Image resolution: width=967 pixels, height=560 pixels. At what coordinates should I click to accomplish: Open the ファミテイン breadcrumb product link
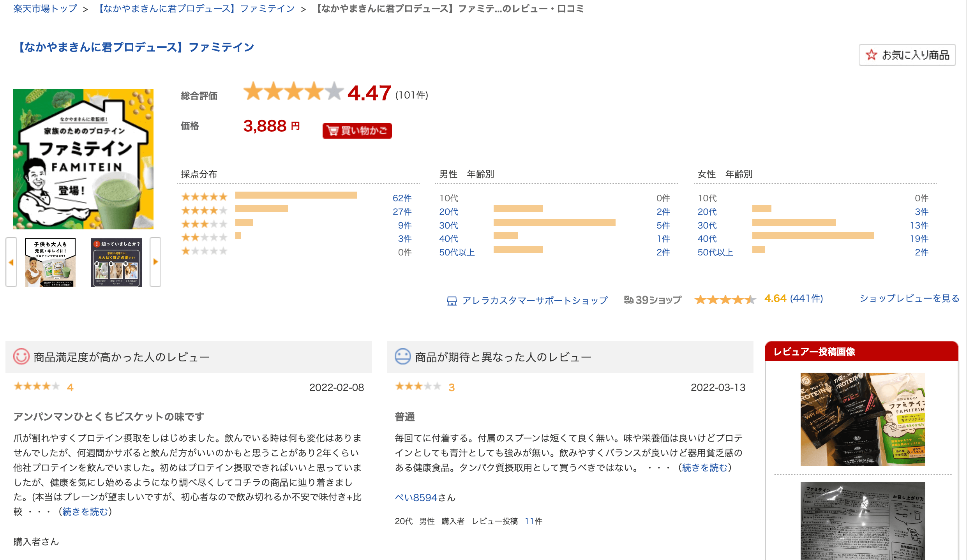point(195,9)
